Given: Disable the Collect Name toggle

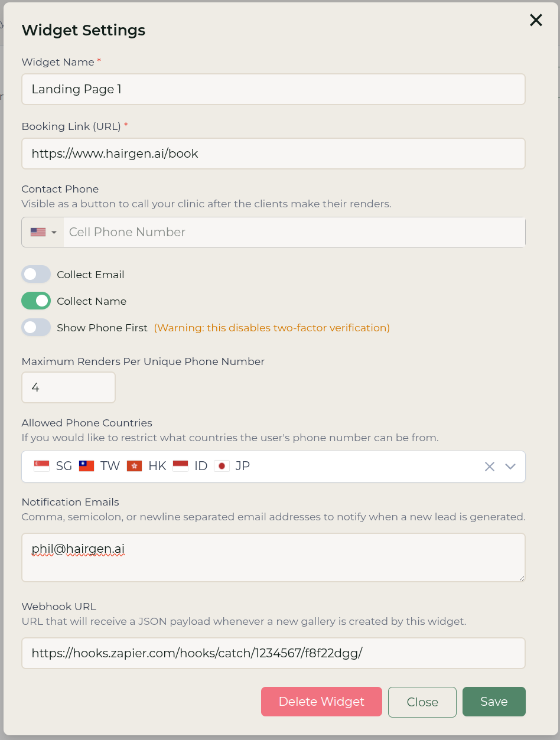Looking at the screenshot, I should tap(36, 301).
